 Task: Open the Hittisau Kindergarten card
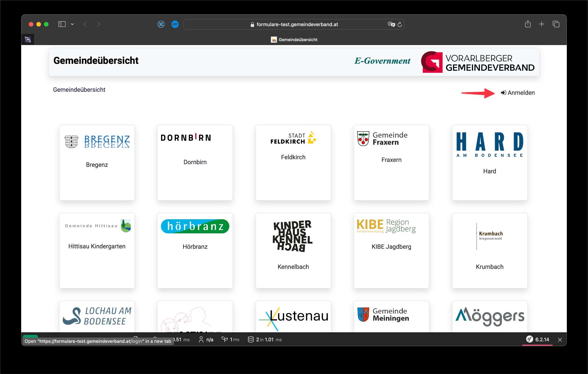click(x=97, y=250)
